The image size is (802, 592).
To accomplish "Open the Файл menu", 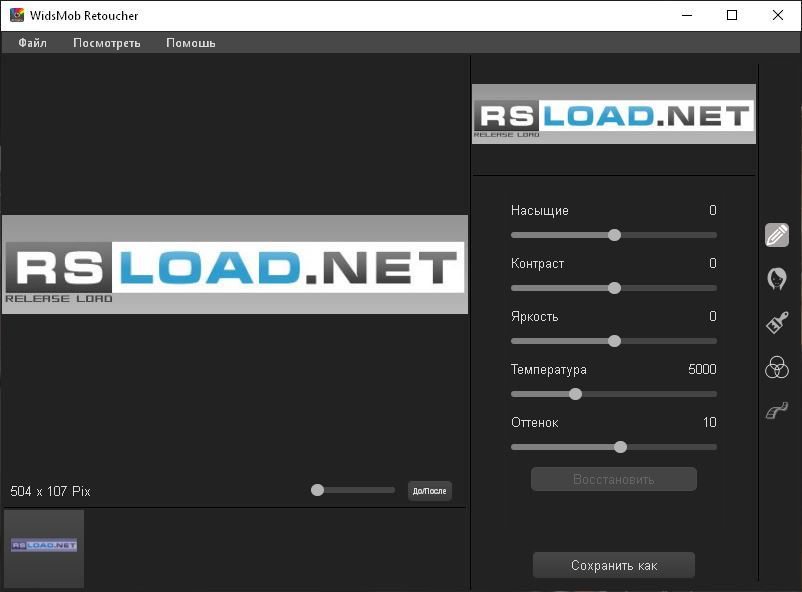I will tap(31, 43).
